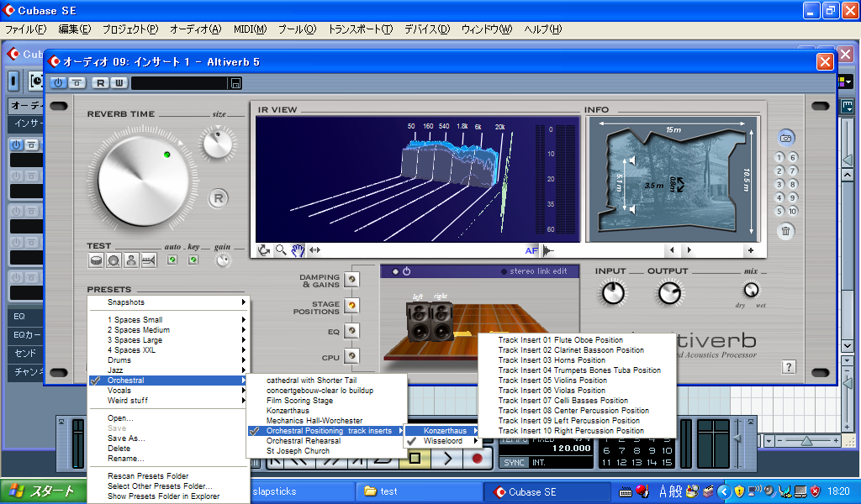Click the Mix dry/wet knob
The image size is (861, 504).
coord(751,290)
